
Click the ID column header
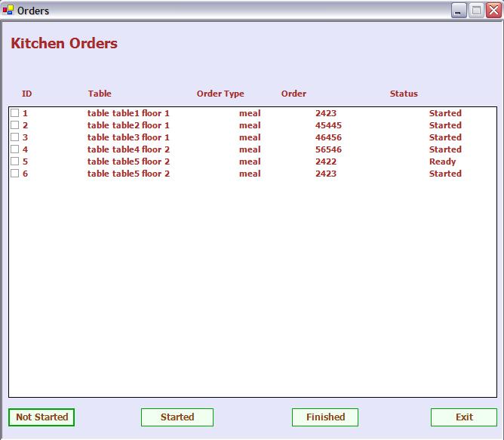point(26,94)
